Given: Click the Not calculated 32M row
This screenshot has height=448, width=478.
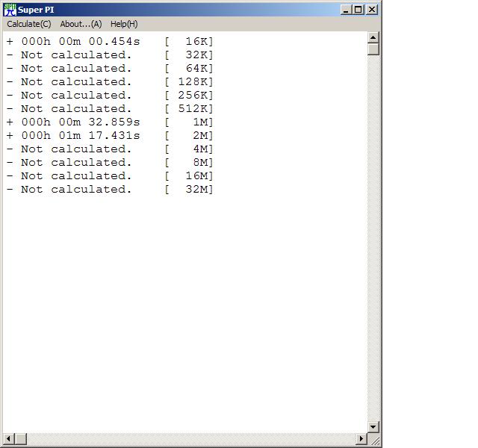Looking at the screenshot, I should click(110, 189).
